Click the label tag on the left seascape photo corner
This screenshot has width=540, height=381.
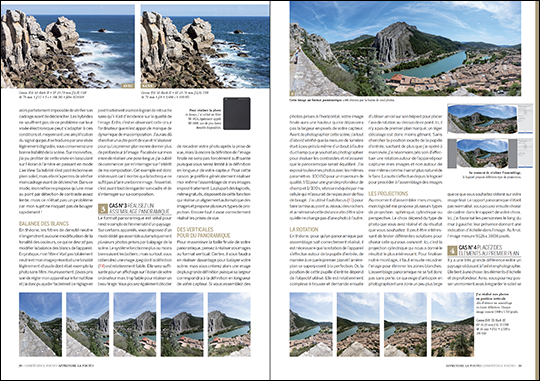pos(128,86)
